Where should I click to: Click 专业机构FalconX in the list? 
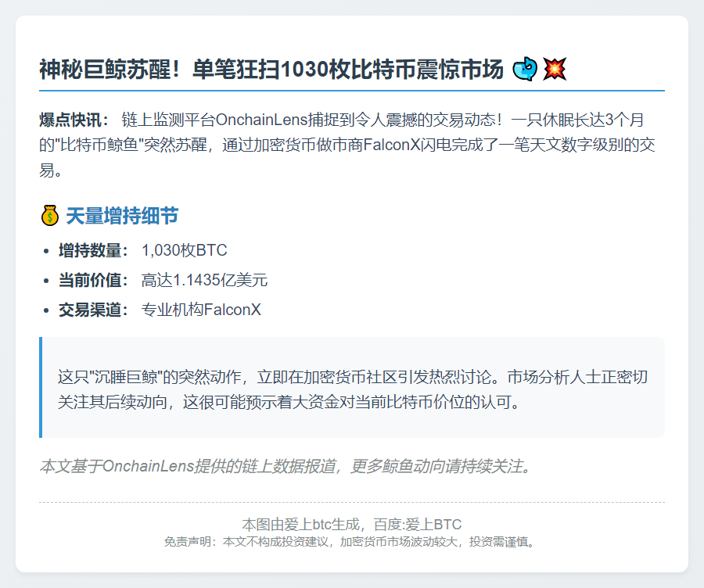tap(200, 310)
